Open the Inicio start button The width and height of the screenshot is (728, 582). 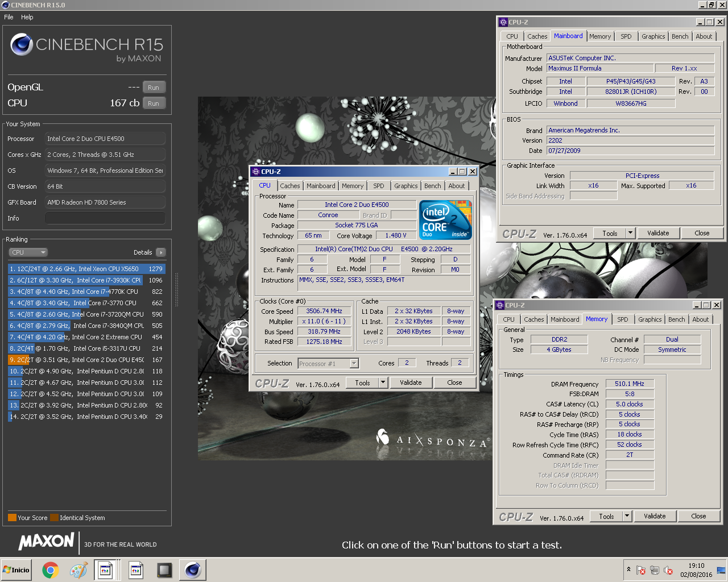(x=16, y=570)
